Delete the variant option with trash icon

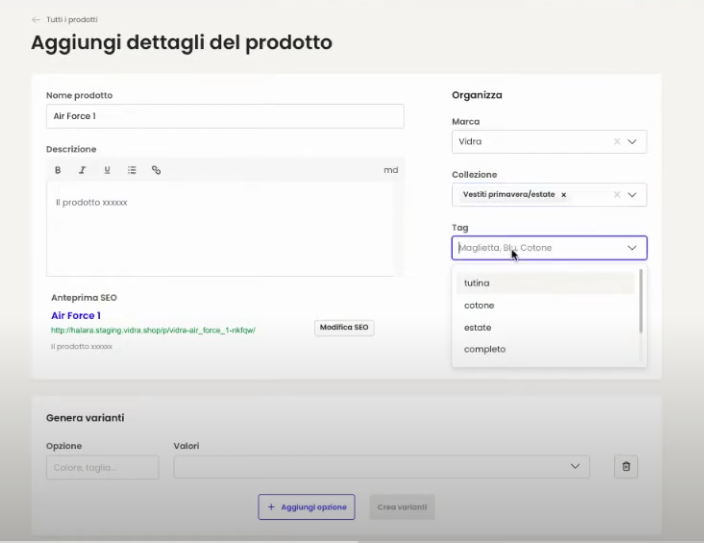(x=626, y=466)
